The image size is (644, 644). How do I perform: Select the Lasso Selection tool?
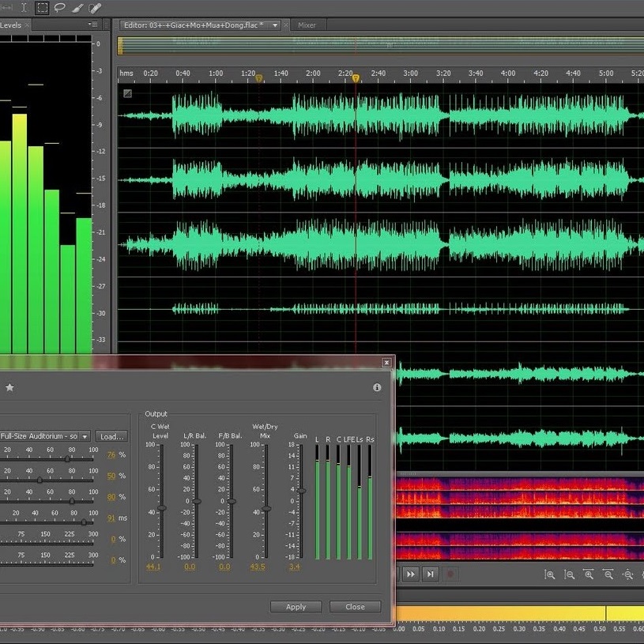[x=60, y=7]
